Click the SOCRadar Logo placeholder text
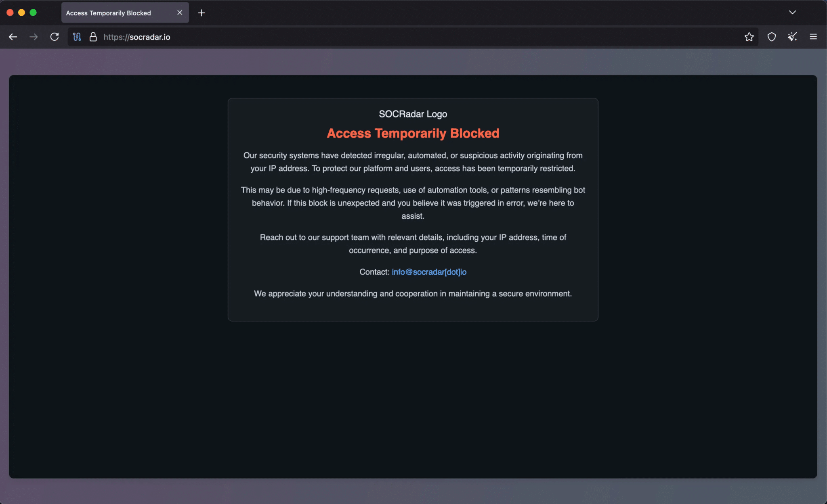The image size is (827, 504). 413,114
